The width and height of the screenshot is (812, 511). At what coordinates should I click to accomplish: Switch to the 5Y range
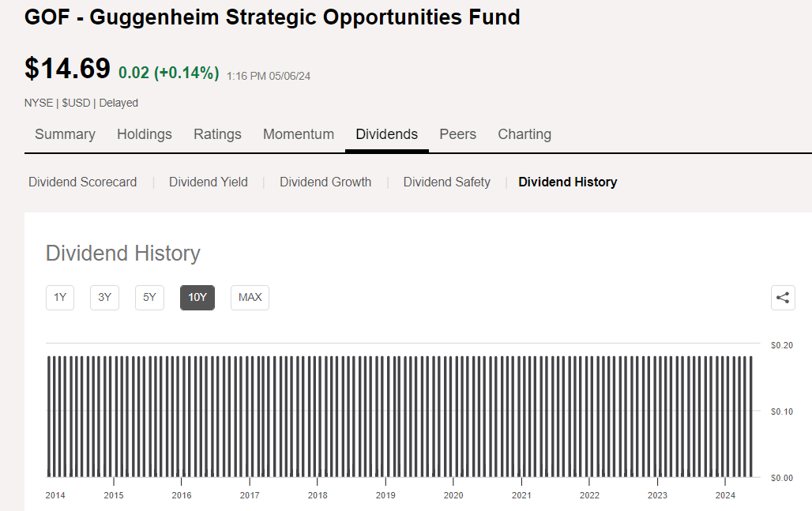pos(149,298)
